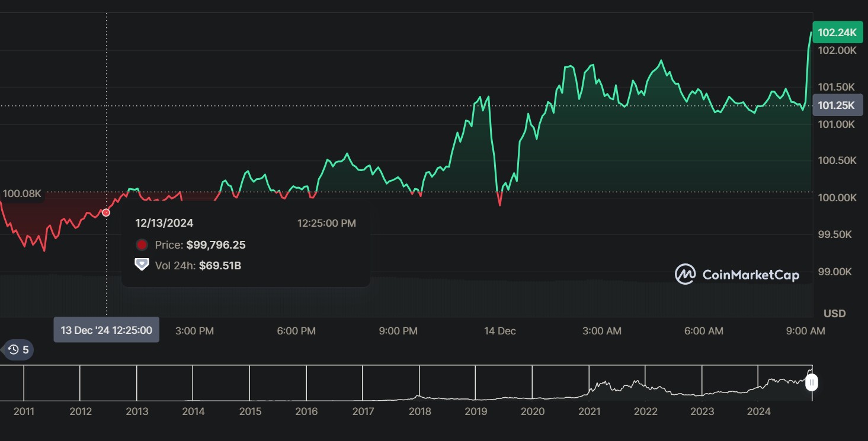868x441 pixels.
Task: Click the 6:00 PM time axis label
Action: 296,331
